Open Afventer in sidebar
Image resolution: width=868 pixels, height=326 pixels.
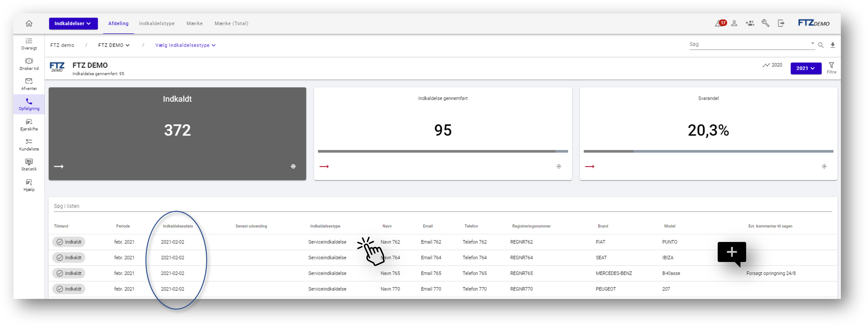[x=29, y=84]
